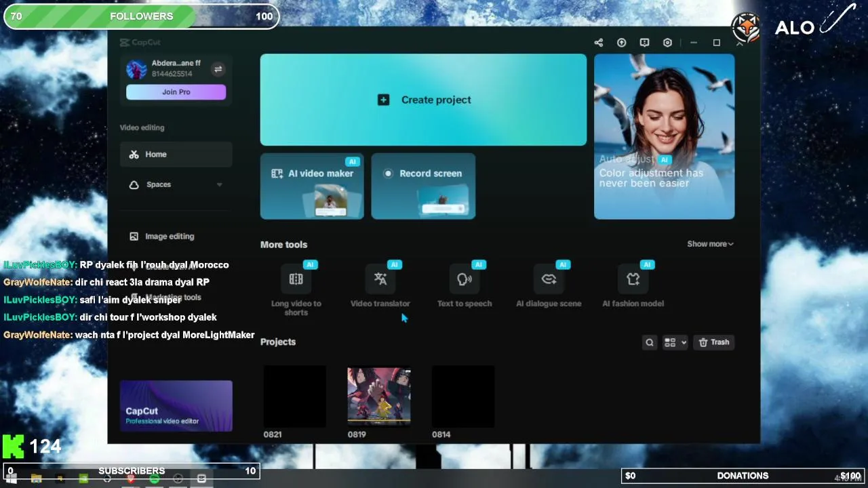Click the AI dialogue scene icon
The width and height of the screenshot is (868, 488).
(x=549, y=279)
